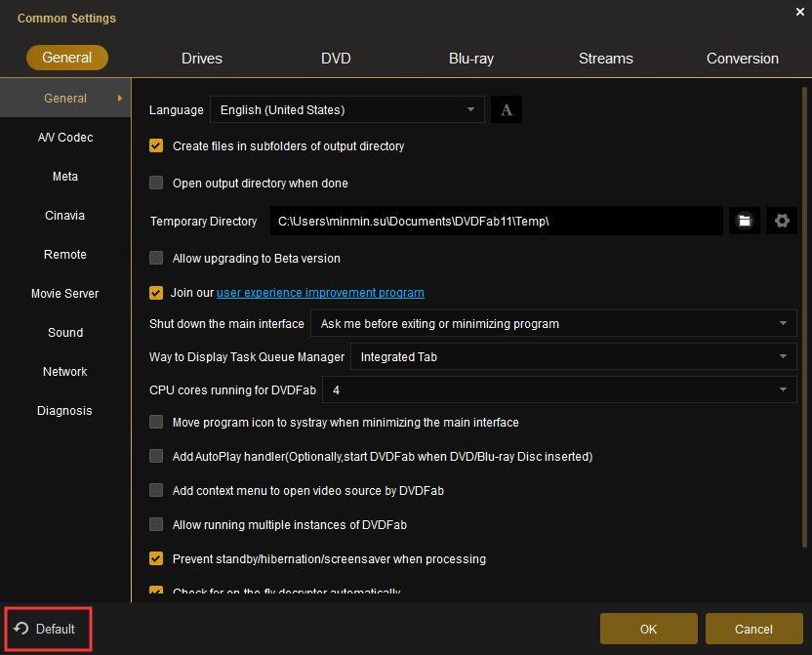Select Meta in the sidebar
Viewport: 812px width, 655px height.
[x=65, y=176]
